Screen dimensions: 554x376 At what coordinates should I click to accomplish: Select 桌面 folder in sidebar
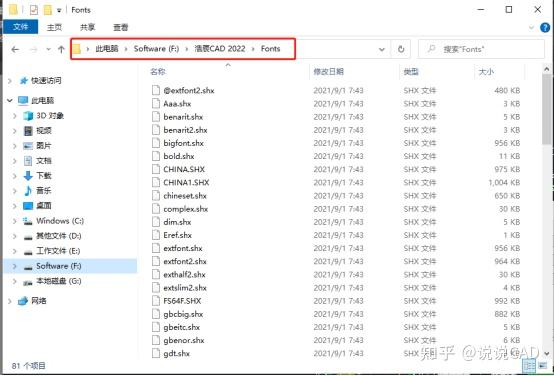click(44, 206)
